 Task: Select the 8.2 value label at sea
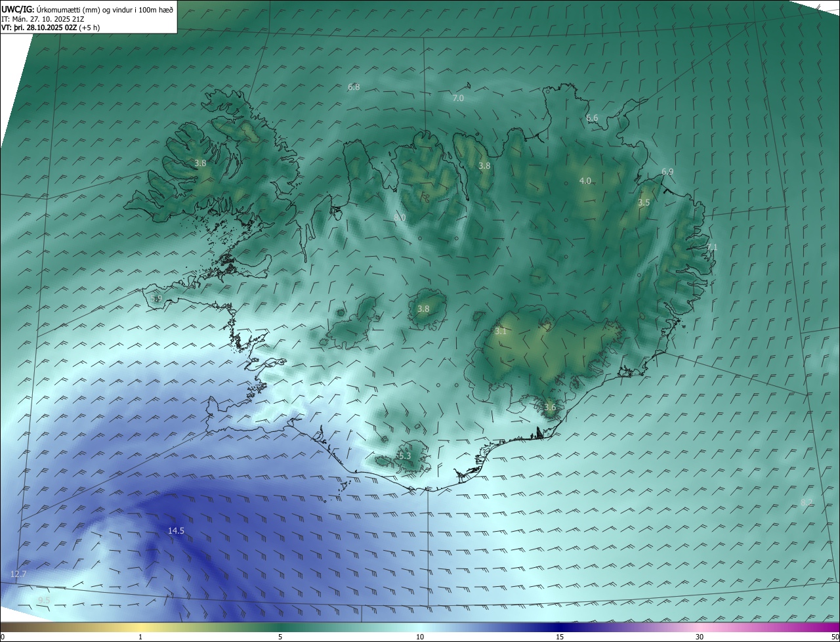click(x=807, y=502)
